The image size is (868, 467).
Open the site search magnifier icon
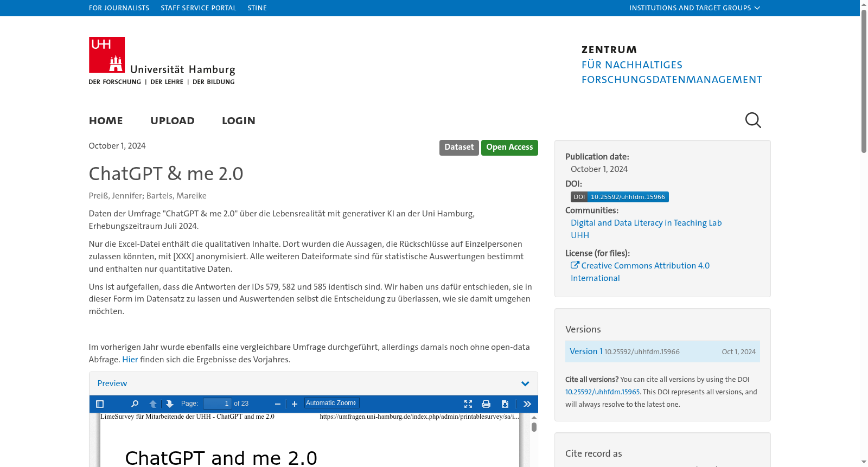coord(753,120)
